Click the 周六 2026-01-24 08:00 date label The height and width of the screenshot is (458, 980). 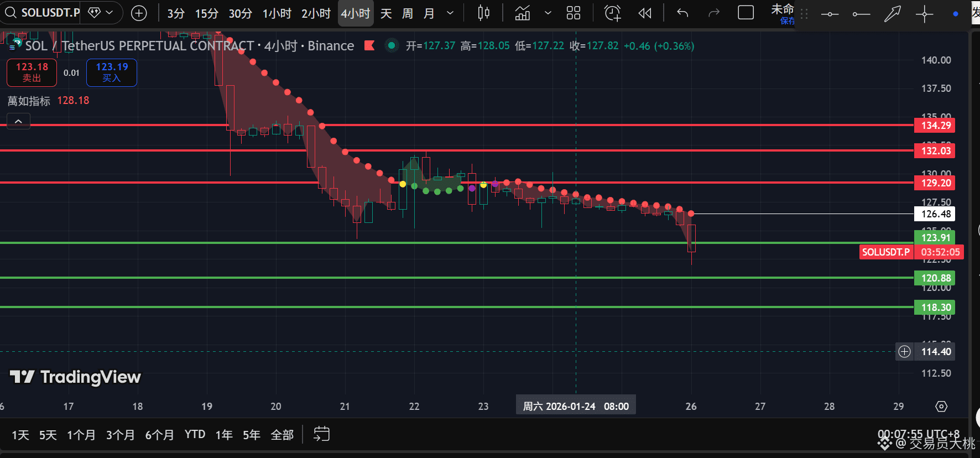(576, 407)
